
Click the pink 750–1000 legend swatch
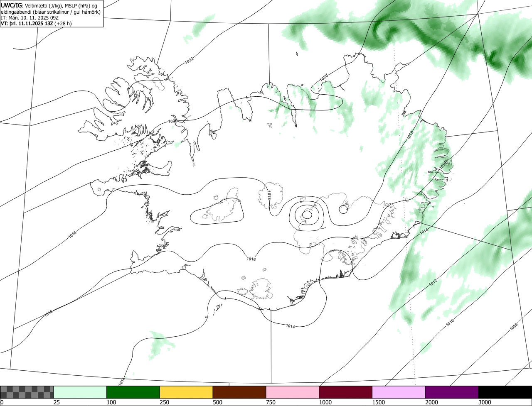coord(293,392)
